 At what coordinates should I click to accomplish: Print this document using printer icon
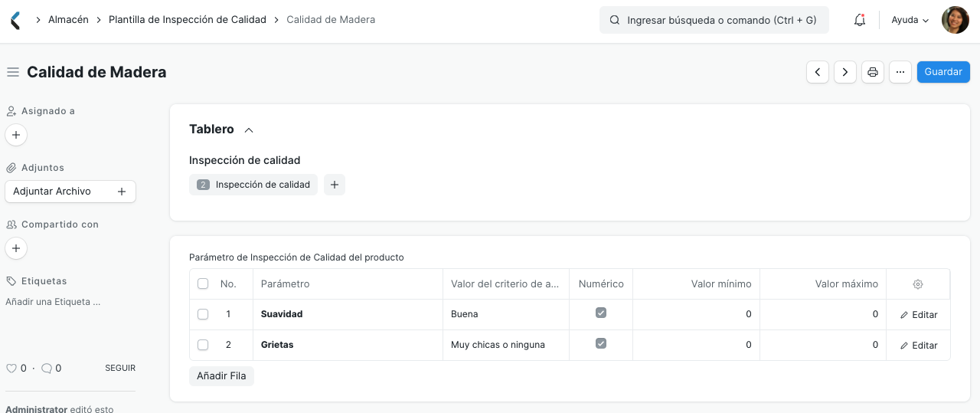[873, 72]
